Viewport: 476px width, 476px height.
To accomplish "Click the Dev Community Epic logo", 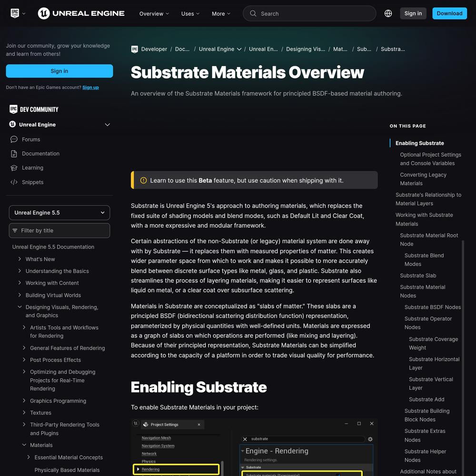I will pos(13,109).
